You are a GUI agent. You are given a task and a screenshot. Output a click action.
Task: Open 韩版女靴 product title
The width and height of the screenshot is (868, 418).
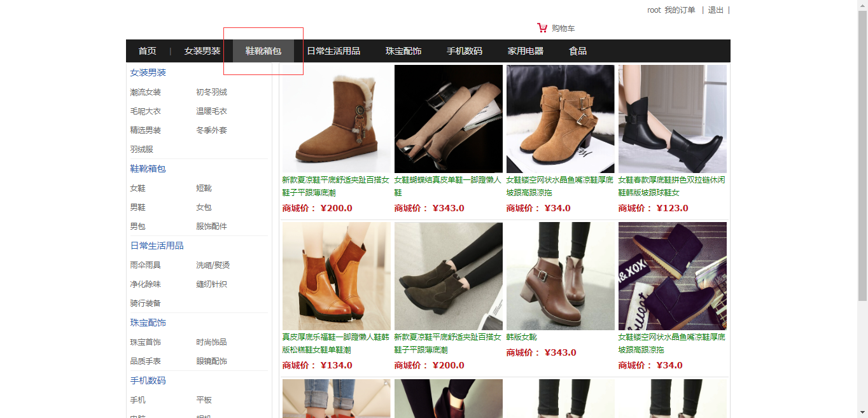tap(522, 337)
